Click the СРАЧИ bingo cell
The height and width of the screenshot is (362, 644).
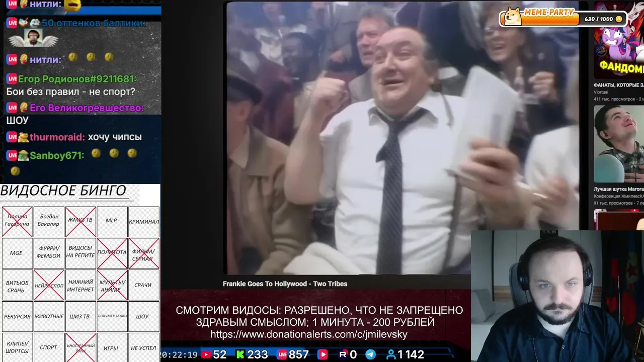144,285
